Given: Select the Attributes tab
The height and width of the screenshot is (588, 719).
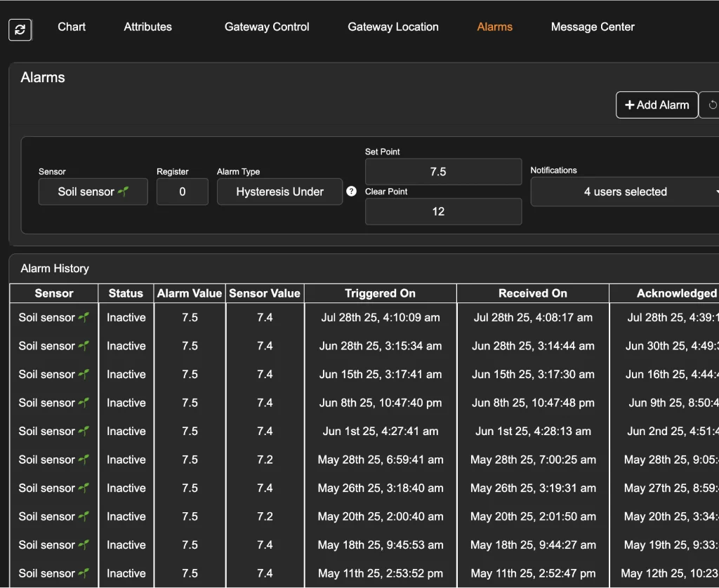Looking at the screenshot, I should tap(147, 27).
